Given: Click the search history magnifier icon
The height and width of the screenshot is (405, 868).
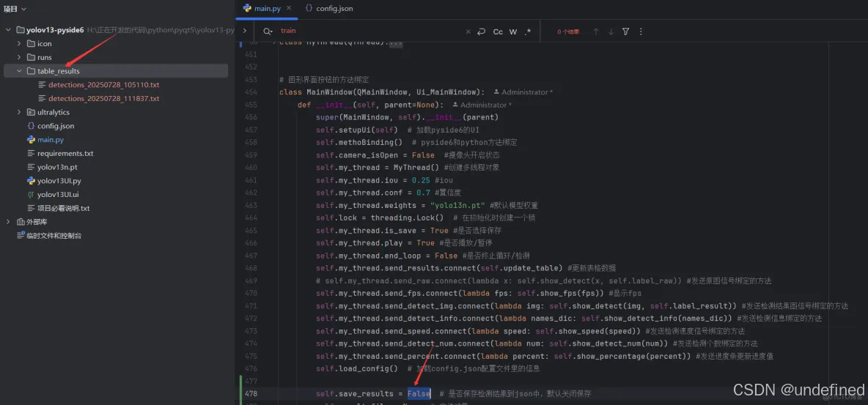Looking at the screenshot, I should (x=268, y=31).
